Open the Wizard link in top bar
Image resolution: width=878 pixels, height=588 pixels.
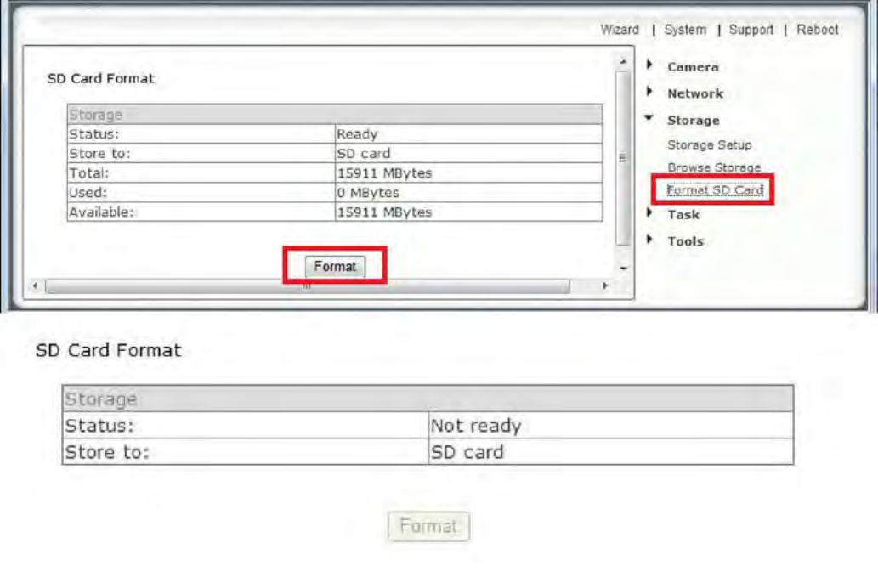[620, 30]
